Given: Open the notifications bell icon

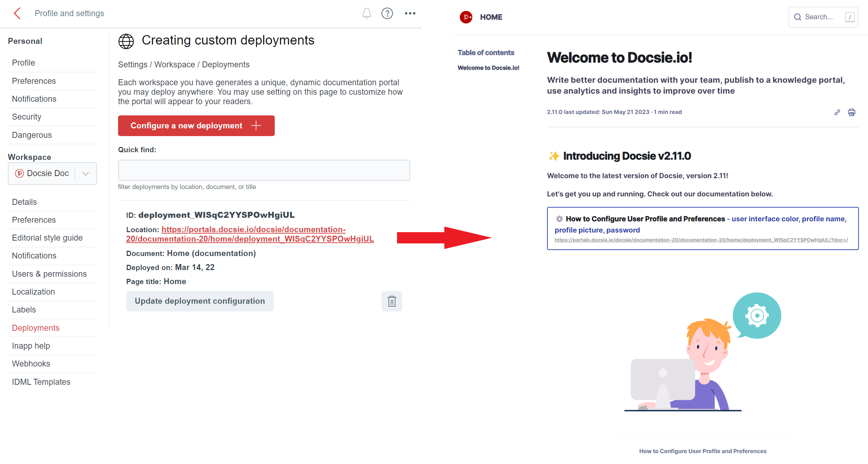Looking at the screenshot, I should (367, 13).
